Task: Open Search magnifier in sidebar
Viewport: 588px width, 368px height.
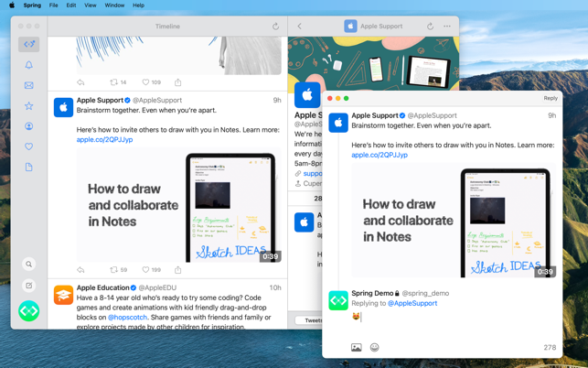Action: (29, 265)
